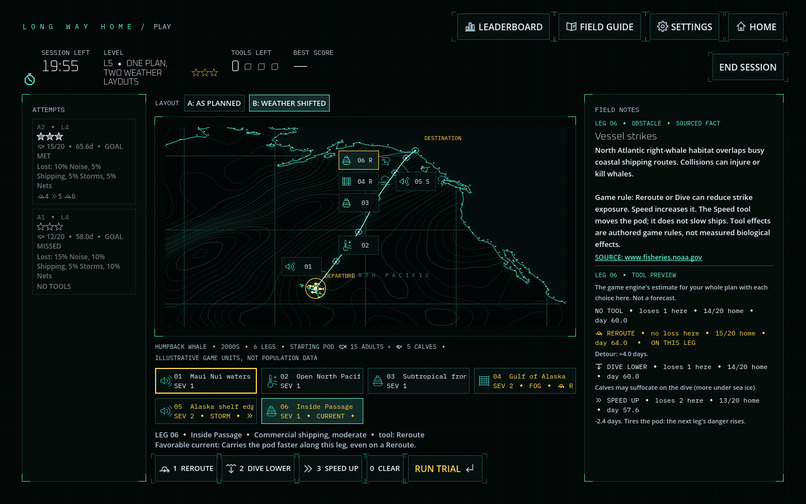Screen dimensions: 806x504
Task: Click the 01 noise marker on map
Action: [x=302, y=266]
